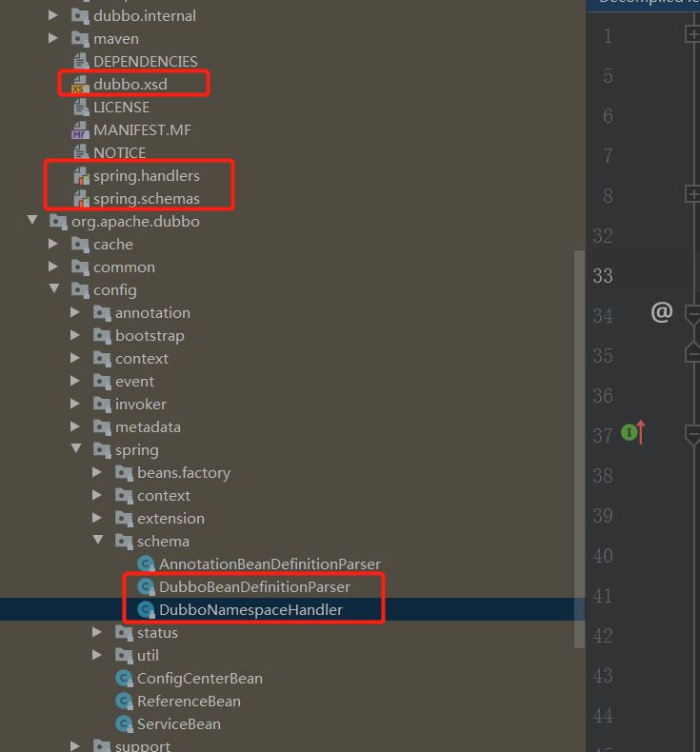Screen dimensions: 700x752
Task: Expand the maven folder
Action: coord(53,38)
